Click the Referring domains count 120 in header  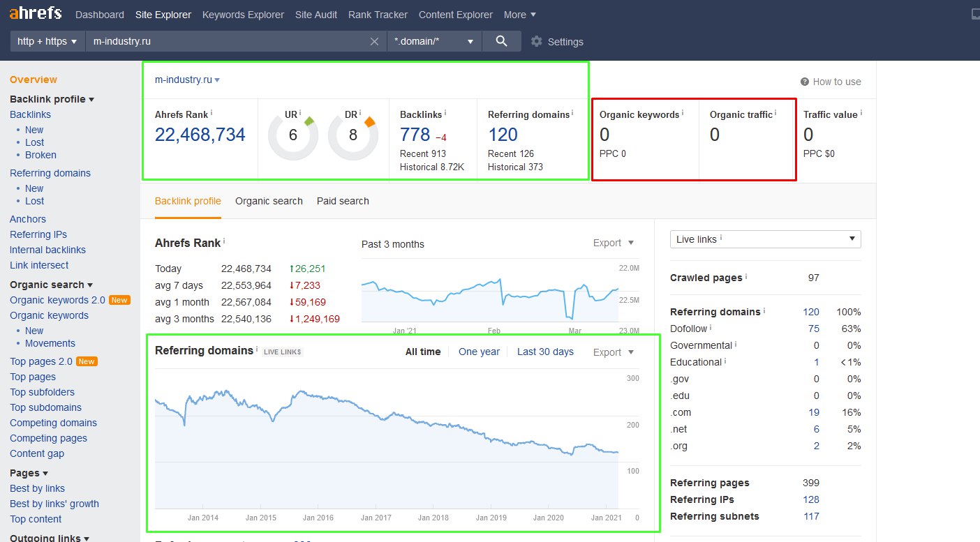tap(503, 135)
